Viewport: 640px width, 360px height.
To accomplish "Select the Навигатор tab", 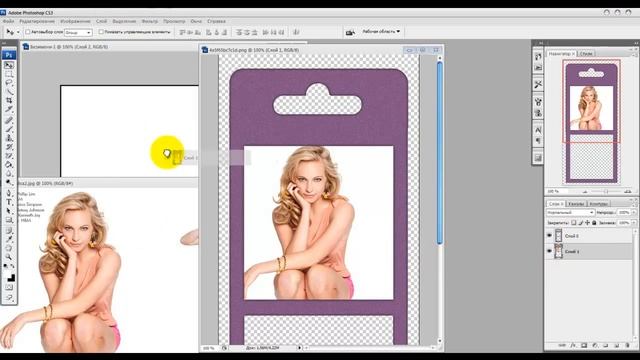I will (561, 53).
